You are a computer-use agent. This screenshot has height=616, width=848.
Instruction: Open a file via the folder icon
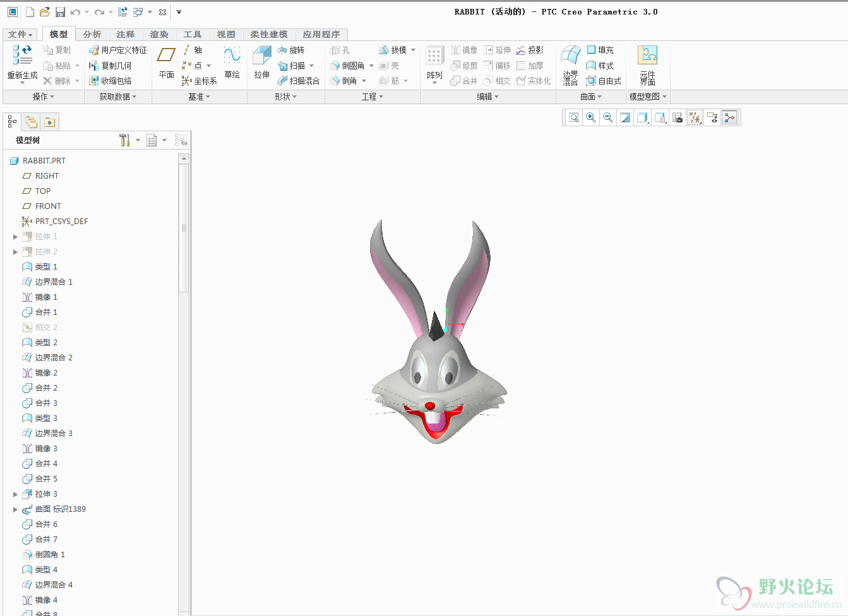44,12
